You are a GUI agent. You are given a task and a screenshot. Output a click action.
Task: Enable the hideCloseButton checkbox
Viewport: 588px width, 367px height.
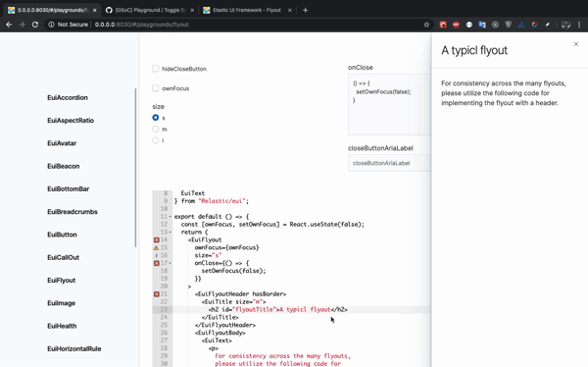point(155,69)
